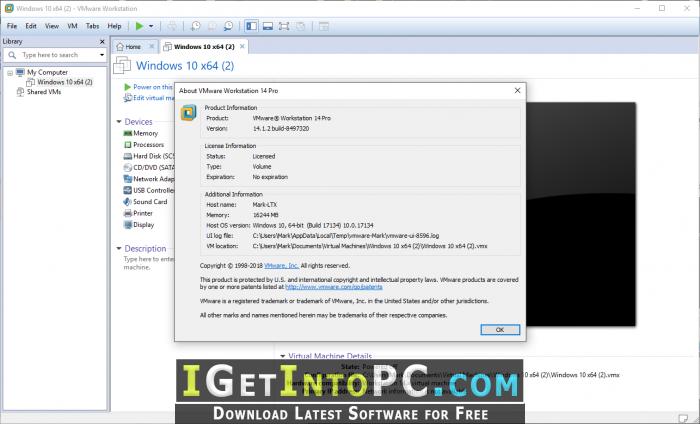Image resolution: width=700 pixels, height=424 pixels.
Task: Close the Library panel
Action: pos(102,42)
